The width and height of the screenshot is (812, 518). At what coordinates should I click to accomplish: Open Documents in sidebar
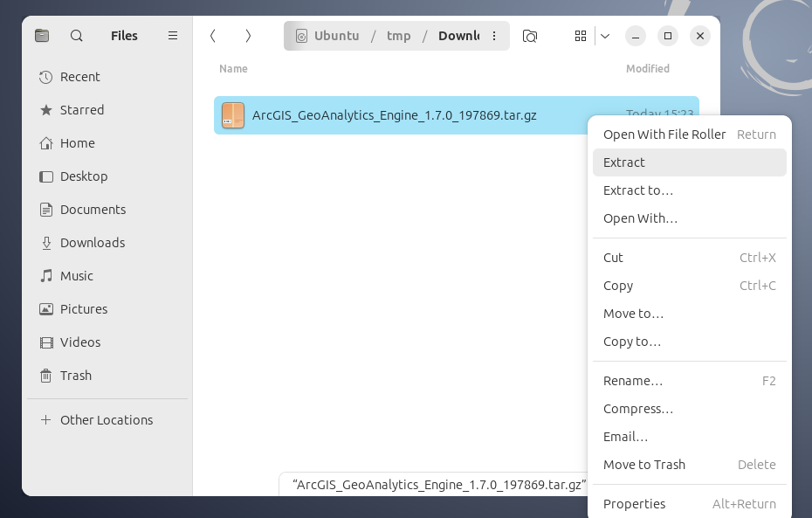pos(107,210)
